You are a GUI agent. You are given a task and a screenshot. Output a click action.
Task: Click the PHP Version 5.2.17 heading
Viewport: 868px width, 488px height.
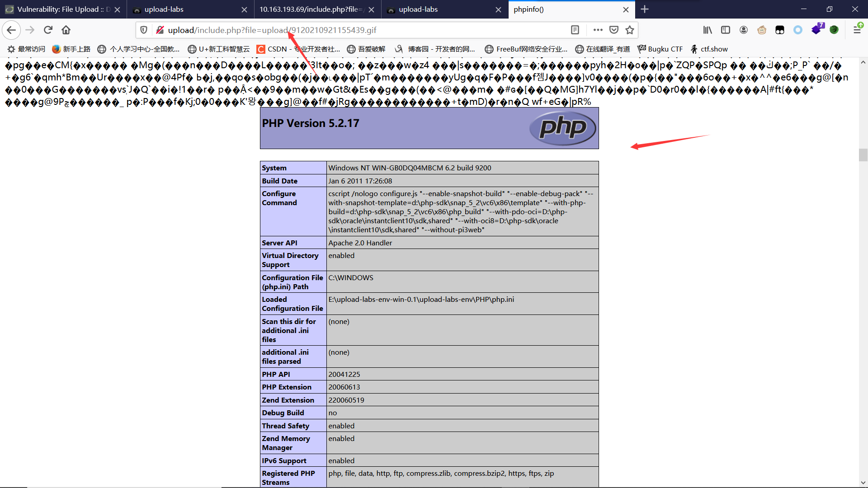click(311, 123)
